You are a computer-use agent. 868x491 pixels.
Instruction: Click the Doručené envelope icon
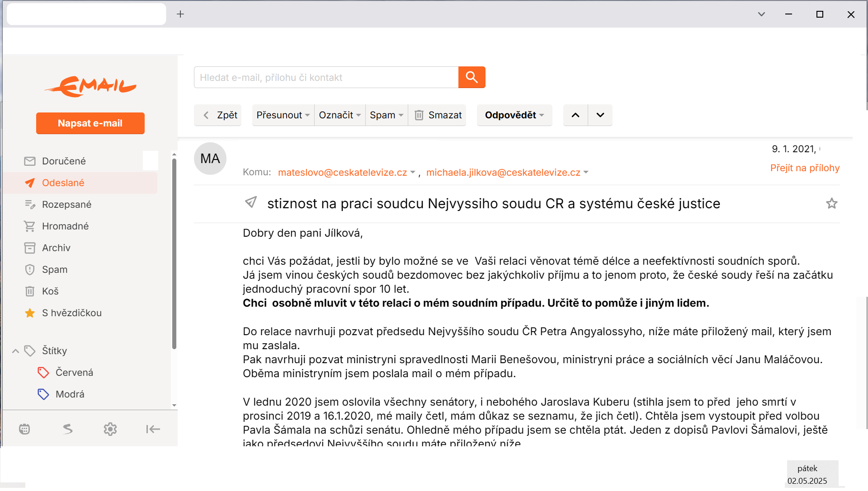point(30,161)
